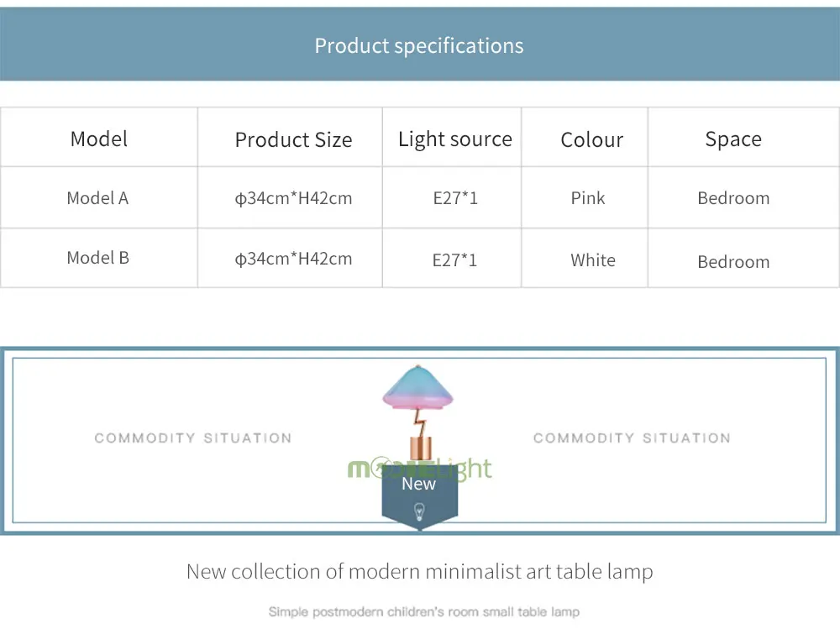The height and width of the screenshot is (629, 840).
Task: Click Model B's Bedroom space cell
Action: pyautogui.click(x=733, y=262)
